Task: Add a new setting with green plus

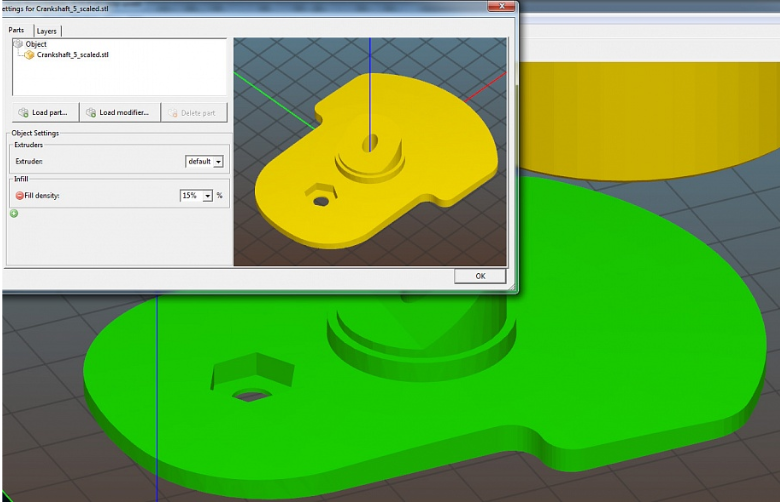Action: (14, 213)
